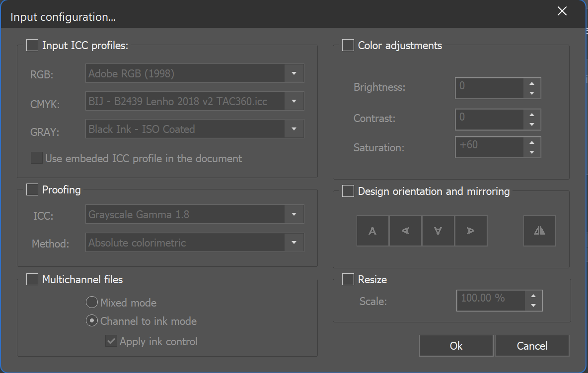Decrease Scale with the down arrow
Image resolution: width=588 pixels, height=373 pixels.
tap(533, 305)
